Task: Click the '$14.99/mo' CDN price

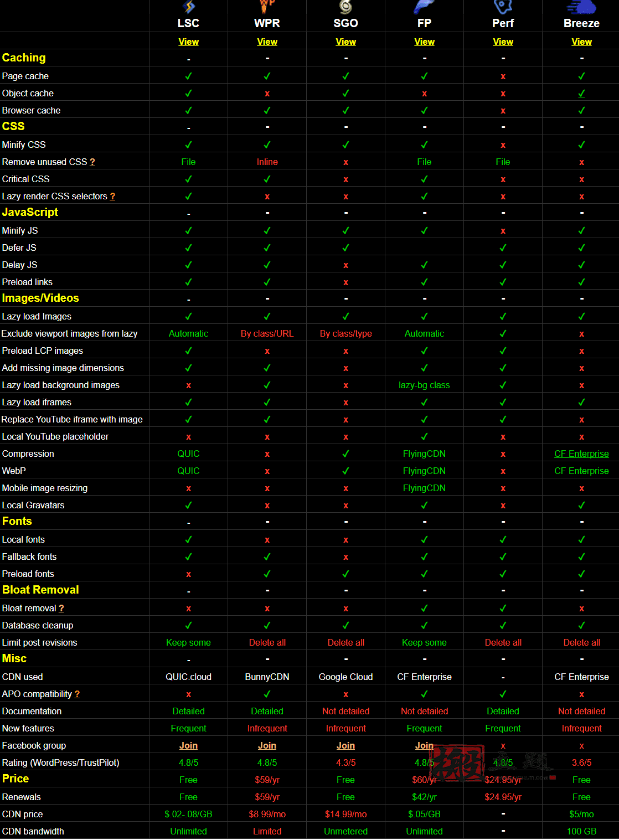Action: (346, 814)
